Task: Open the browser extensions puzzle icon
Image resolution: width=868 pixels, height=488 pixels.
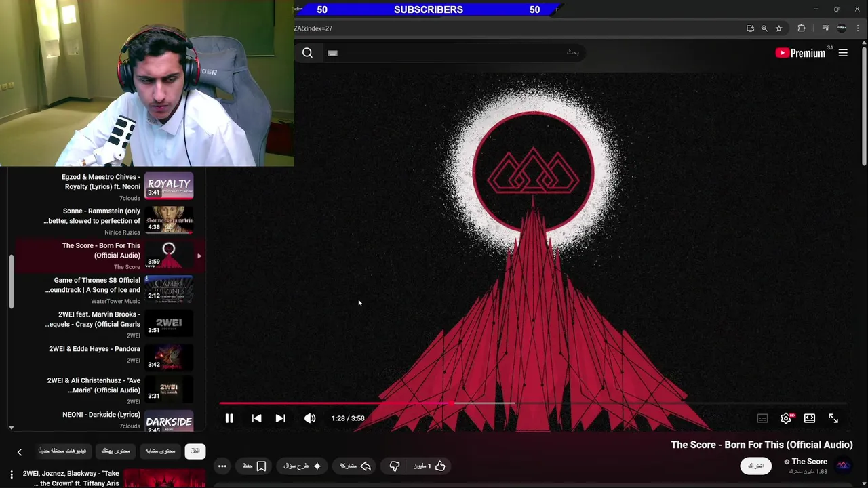Action: click(x=802, y=28)
